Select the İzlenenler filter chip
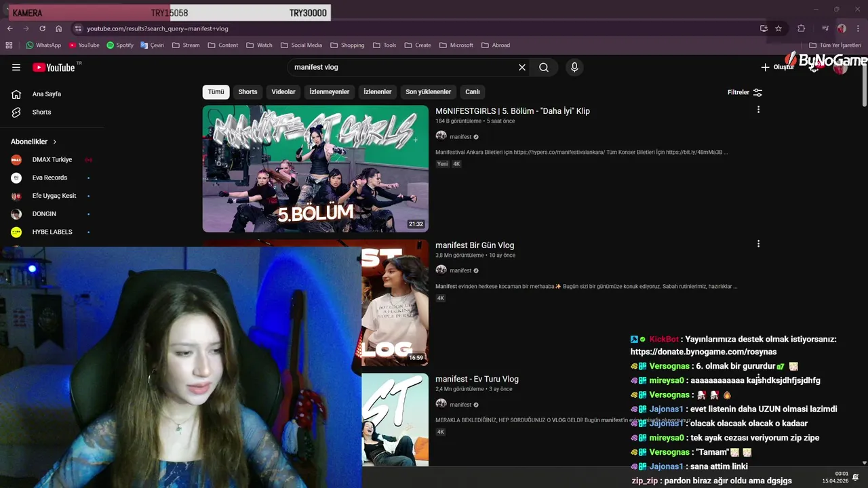The image size is (868, 488). 378,92
